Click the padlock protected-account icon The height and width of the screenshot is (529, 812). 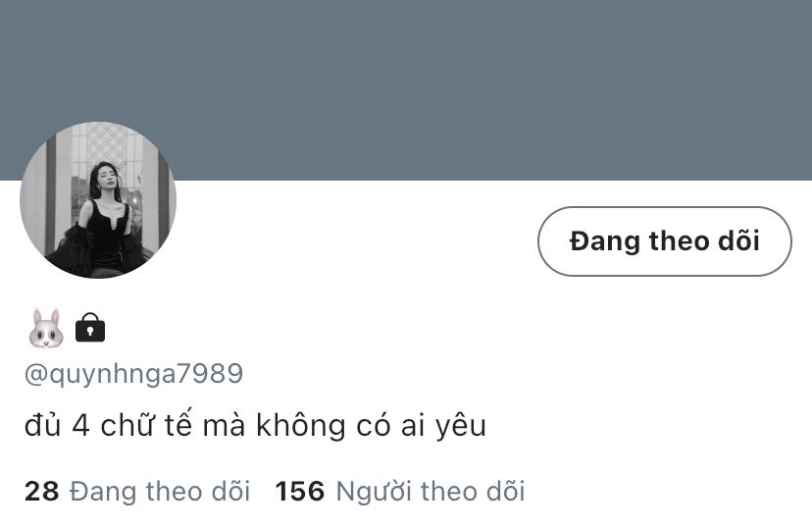[90, 328]
